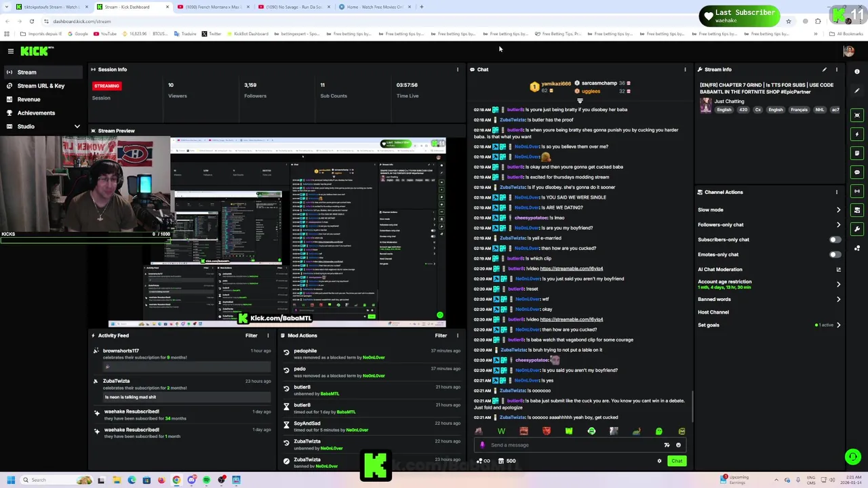Screen dimensions: 868x488
Task: Toggle store panel in right rail
Action: point(857,210)
